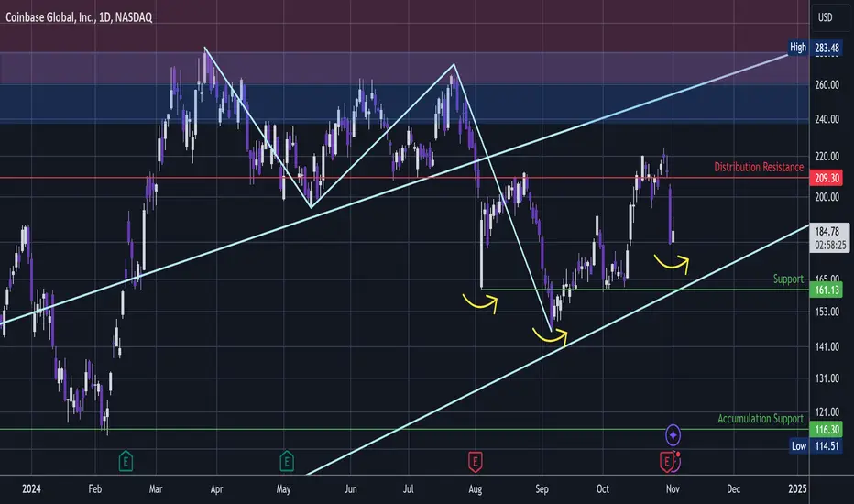Viewport: 854px width, 504px height.
Task: Click the 131.00 price axis value
Action: pyautogui.click(x=827, y=378)
